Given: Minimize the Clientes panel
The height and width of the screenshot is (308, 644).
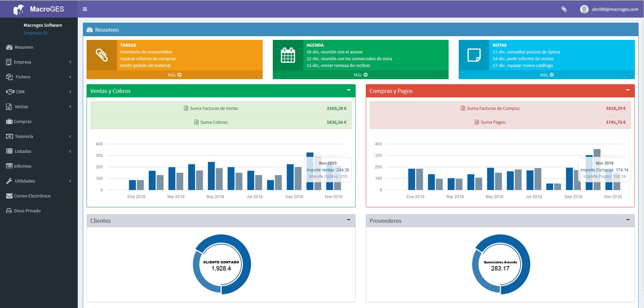Looking at the screenshot, I should click(349, 220).
